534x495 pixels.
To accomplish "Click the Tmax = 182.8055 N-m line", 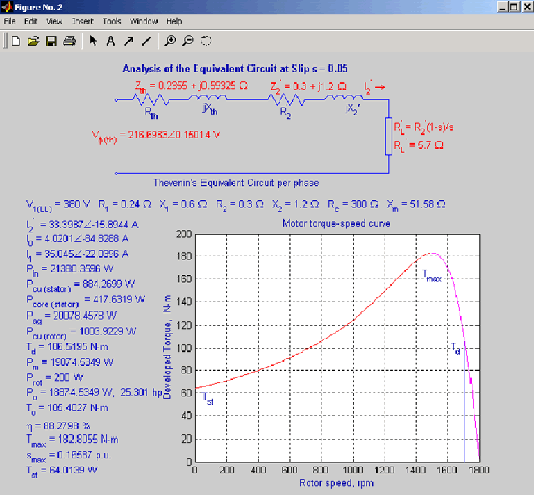I will pos(72,440).
